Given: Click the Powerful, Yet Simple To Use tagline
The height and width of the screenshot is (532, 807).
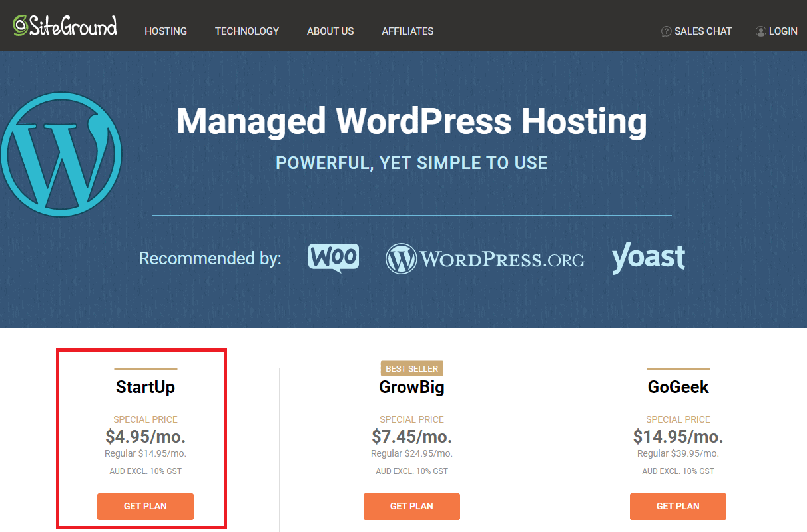Looking at the screenshot, I should pos(411,163).
